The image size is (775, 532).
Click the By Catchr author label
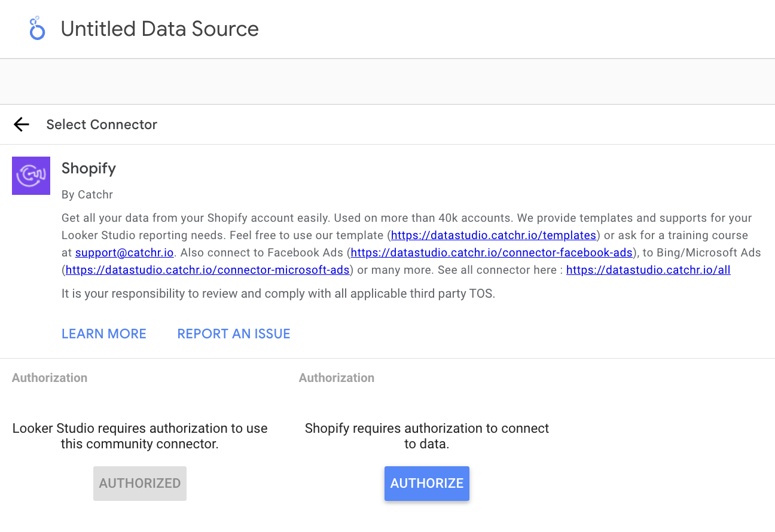(87, 194)
